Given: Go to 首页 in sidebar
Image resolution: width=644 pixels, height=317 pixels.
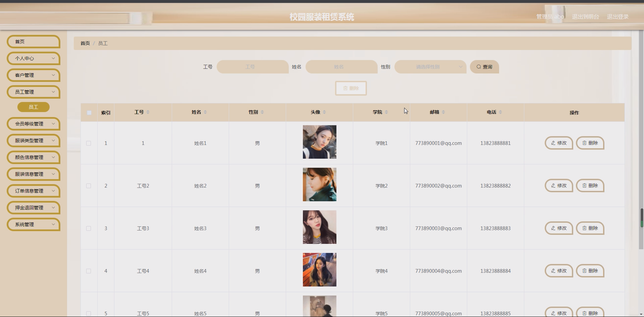Looking at the screenshot, I should pyautogui.click(x=33, y=41).
